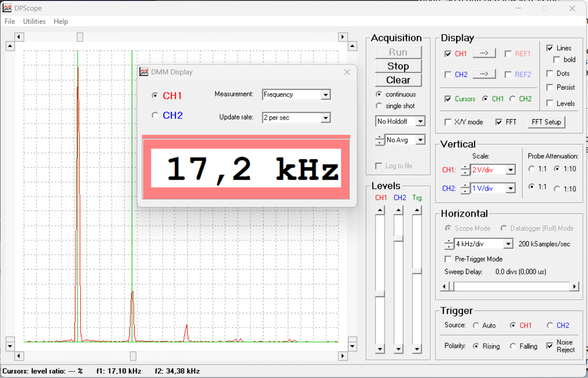Open CH2 scale 1 V/div dropdown
The height and width of the screenshot is (378, 588).
pyautogui.click(x=511, y=189)
